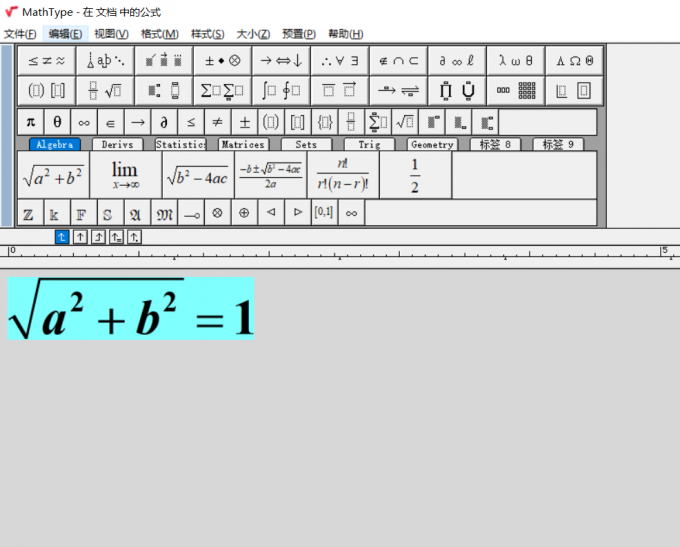The height and width of the screenshot is (547, 680).
Task: Select the Geometry tab
Action: point(432,145)
